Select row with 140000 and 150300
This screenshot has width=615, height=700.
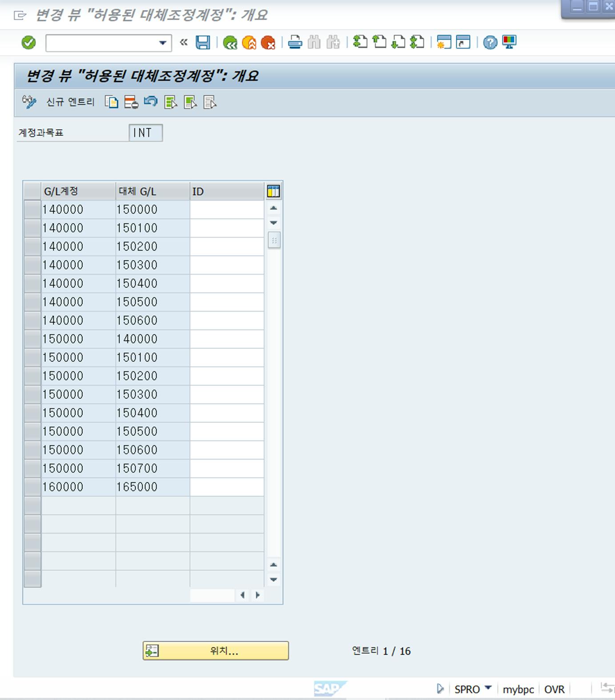coord(32,265)
